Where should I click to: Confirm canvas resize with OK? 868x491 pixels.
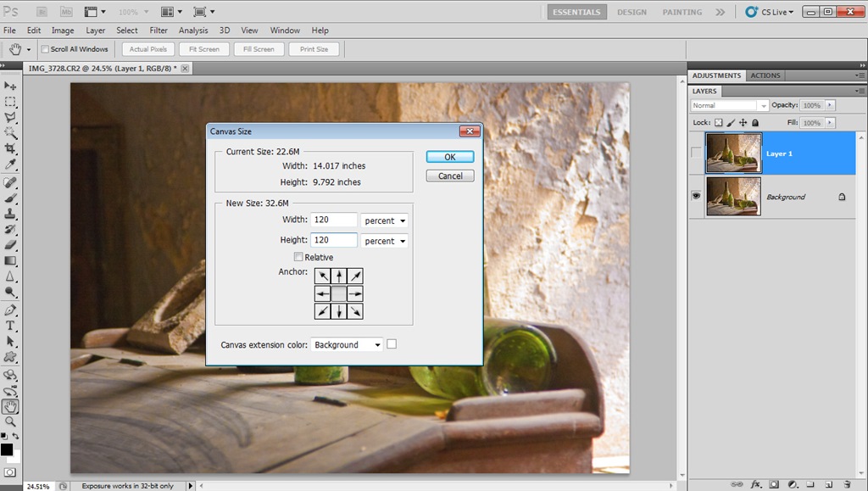(449, 156)
